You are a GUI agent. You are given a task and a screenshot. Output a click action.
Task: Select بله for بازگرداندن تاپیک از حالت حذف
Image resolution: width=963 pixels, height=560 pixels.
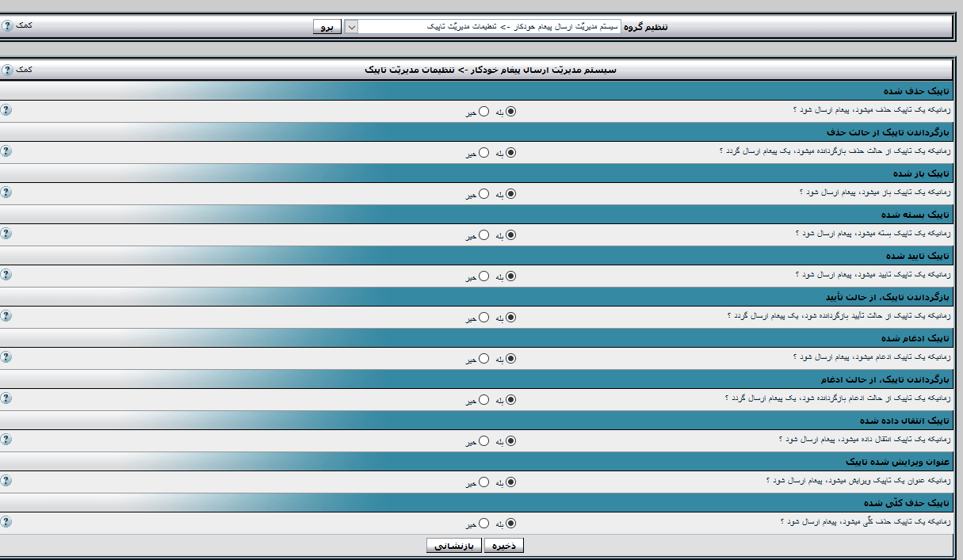tap(510, 153)
